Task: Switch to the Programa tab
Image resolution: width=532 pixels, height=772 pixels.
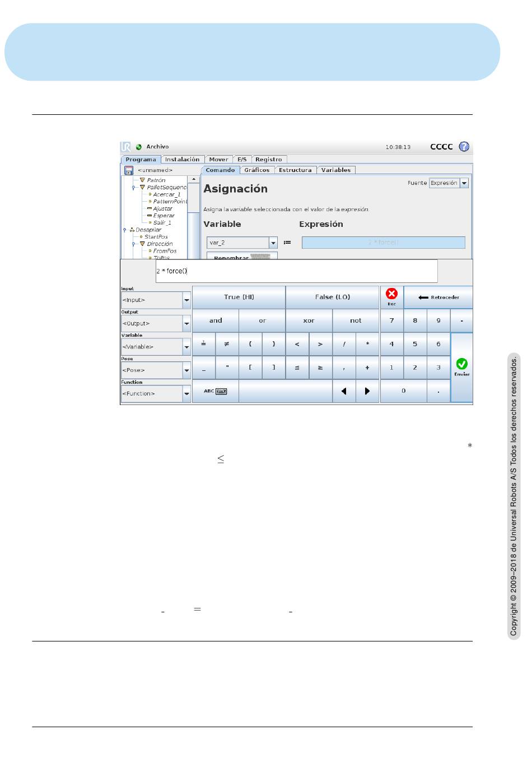Action: (141, 160)
